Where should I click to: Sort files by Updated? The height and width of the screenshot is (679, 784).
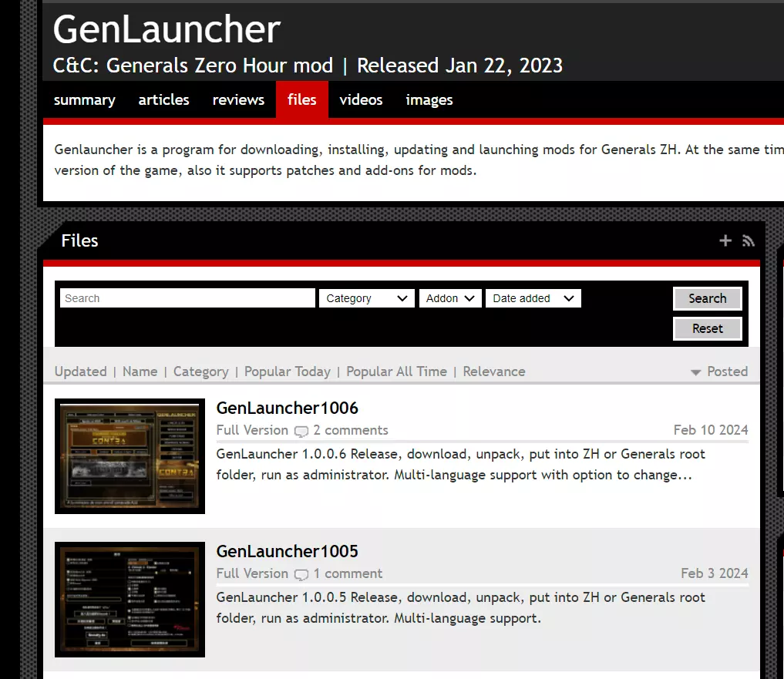[80, 371]
